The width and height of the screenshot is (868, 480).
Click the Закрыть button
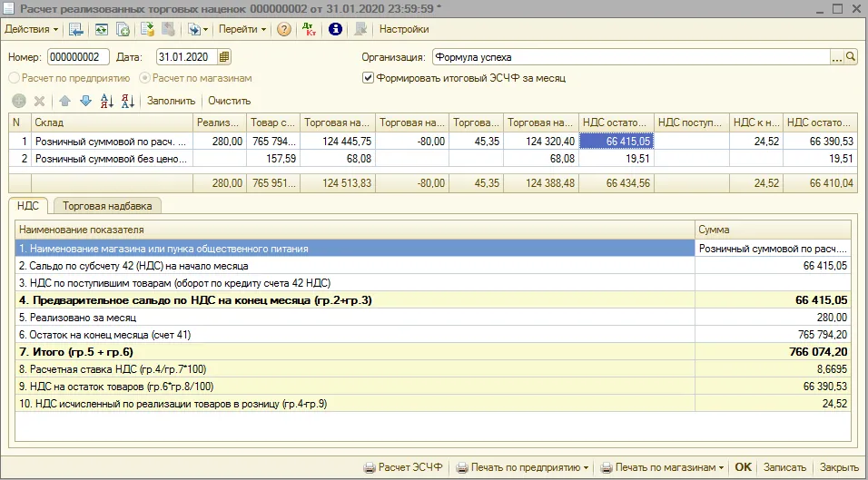pos(839,467)
